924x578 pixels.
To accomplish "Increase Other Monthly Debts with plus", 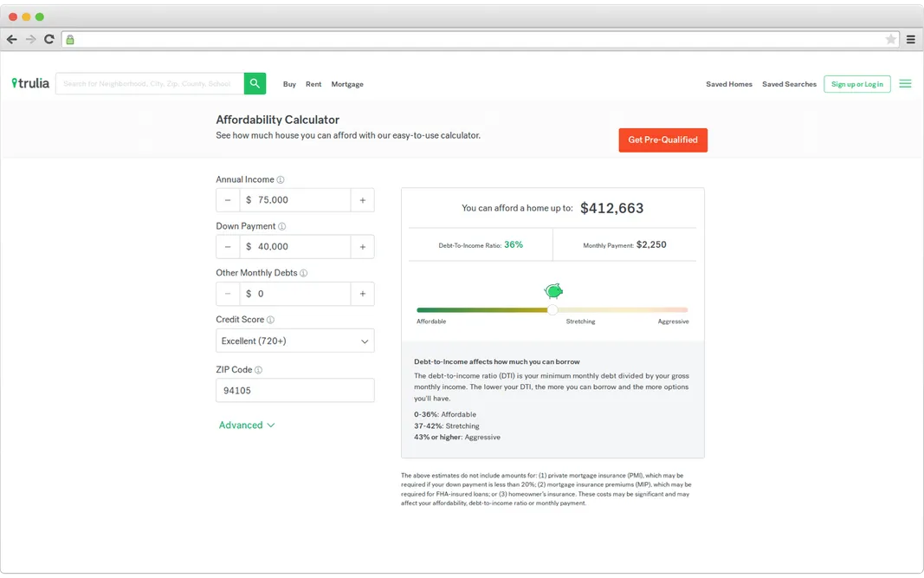I will click(362, 293).
